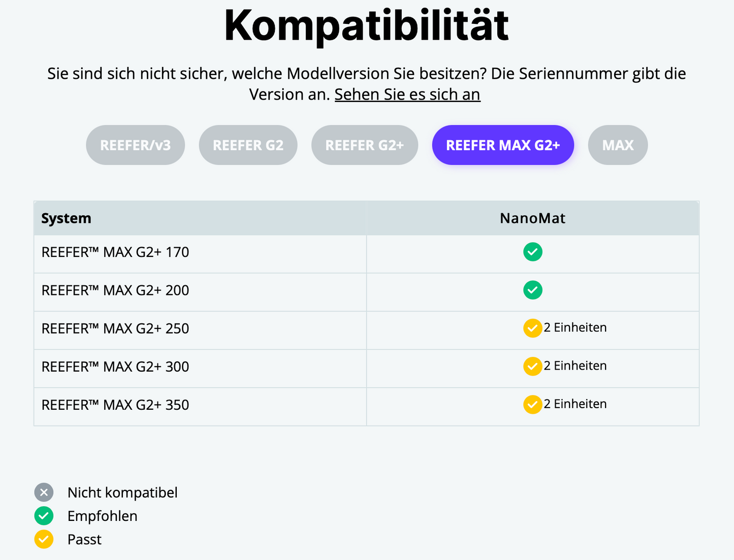Switch to the REEFER/v3 tab
The width and height of the screenshot is (734, 560).
pyautogui.click(x=135, y=145)
